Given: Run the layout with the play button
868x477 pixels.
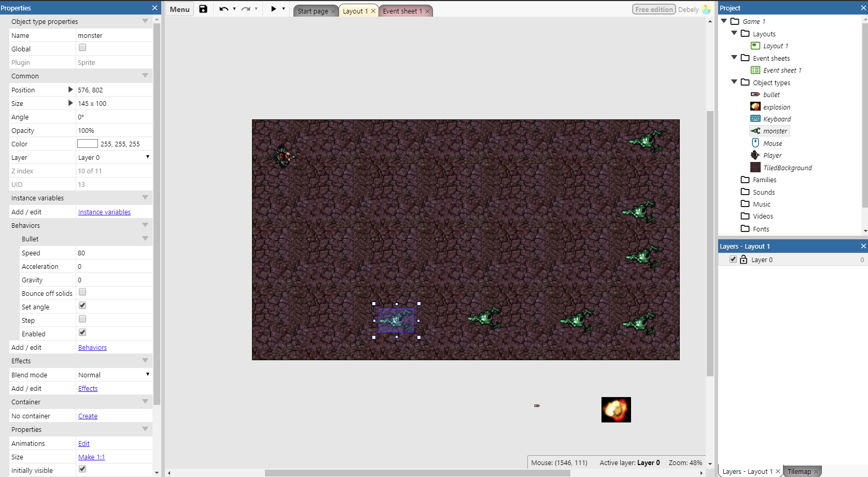Looking at the screenshot, I should pyautogui.click(x=273, y=9).
